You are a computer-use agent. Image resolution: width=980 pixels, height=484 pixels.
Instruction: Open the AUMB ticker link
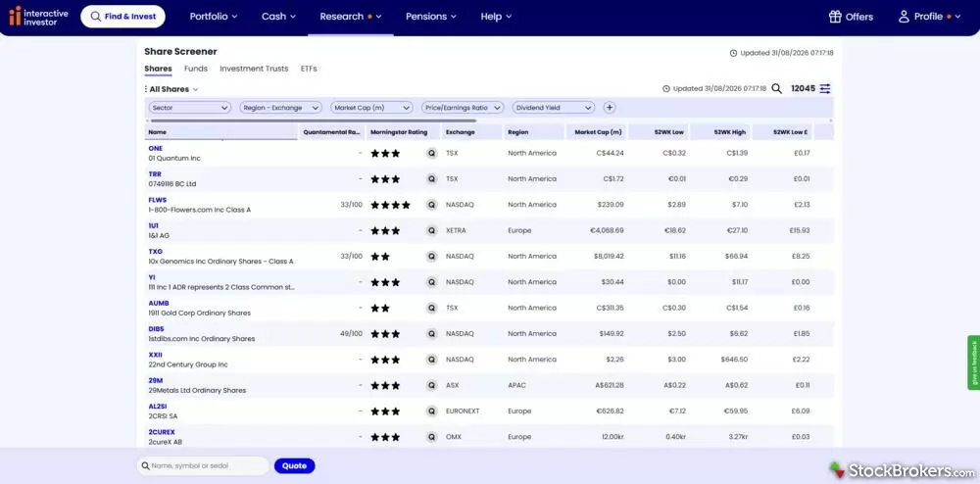(x=159, y=304)
